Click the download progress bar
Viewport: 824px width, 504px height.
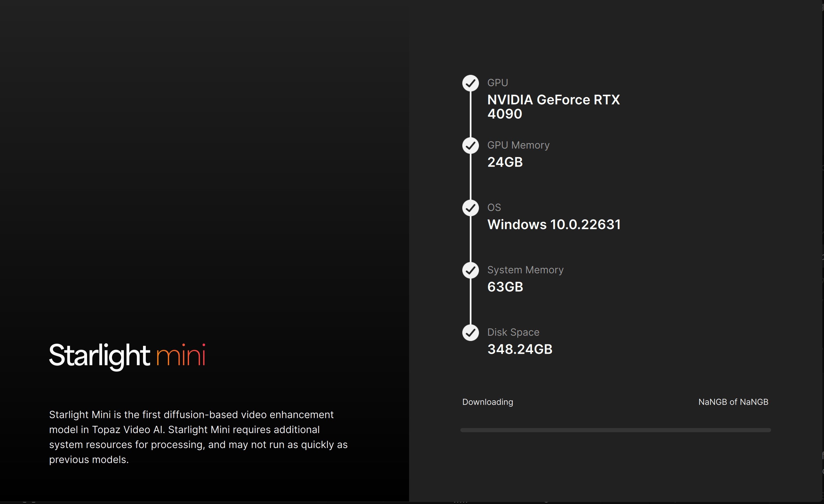615,430
